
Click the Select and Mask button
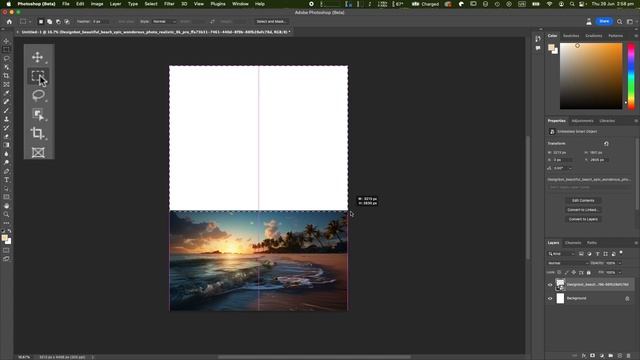tap(271, 22)
